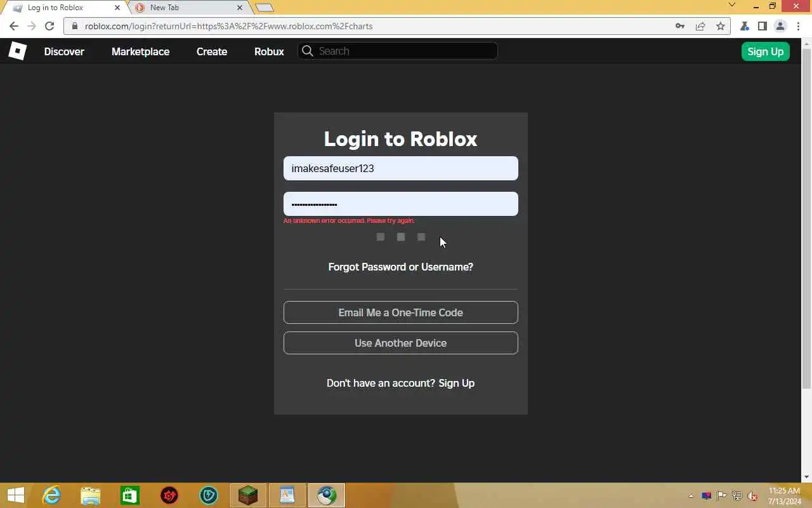Open the Create menu item
The height and width of the screenshot is (508, 812).
click(212, 51)
